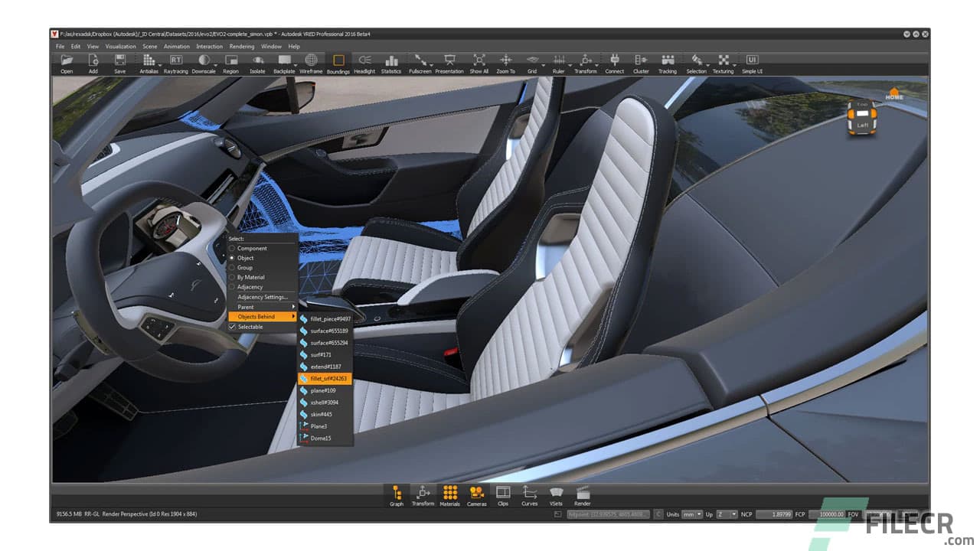The image size is (980, 551).
Task: Open the Scene Graph panel
Action: coord(396,494)
